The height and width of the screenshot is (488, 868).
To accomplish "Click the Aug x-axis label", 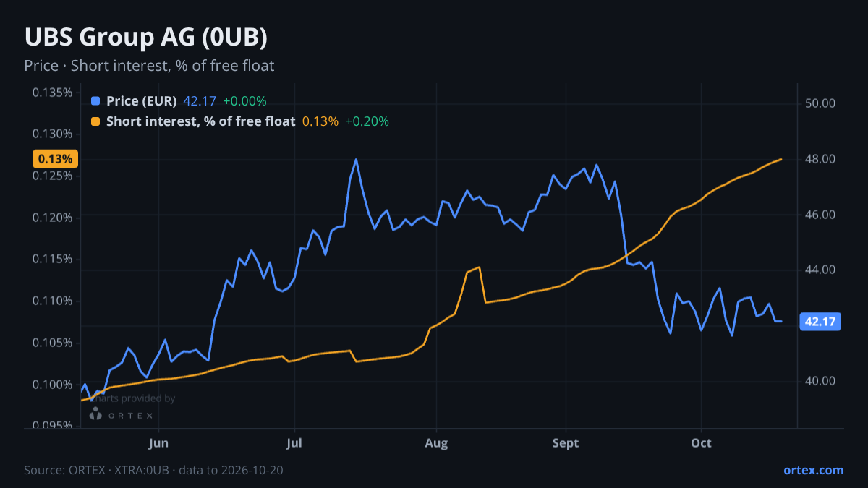I will (x=435, y=442).
